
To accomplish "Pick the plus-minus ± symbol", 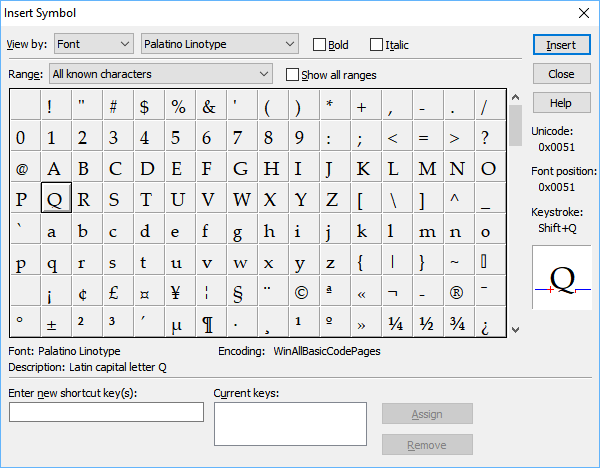I will point(52,324).
